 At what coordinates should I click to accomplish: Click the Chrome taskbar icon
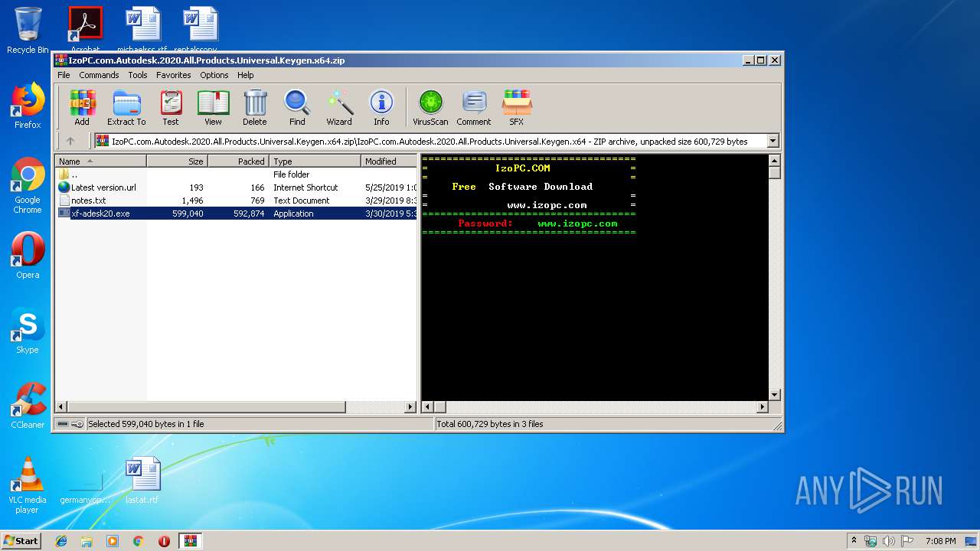point(138,541)
